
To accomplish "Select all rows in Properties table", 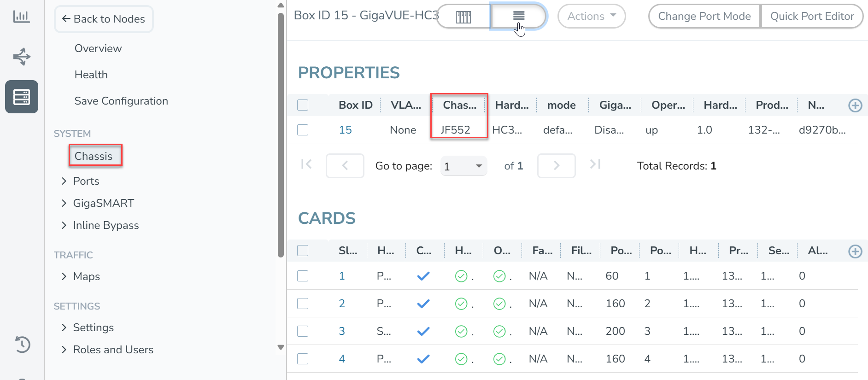I will click(303, 105).
